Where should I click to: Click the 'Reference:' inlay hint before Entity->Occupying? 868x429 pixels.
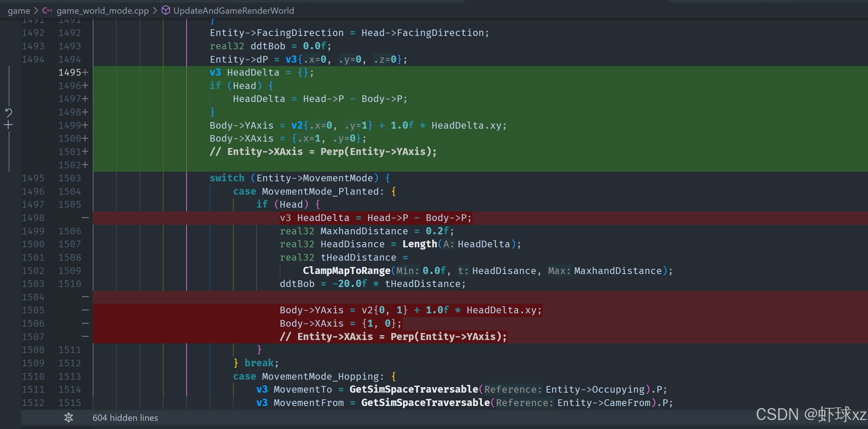pos(513,389)
